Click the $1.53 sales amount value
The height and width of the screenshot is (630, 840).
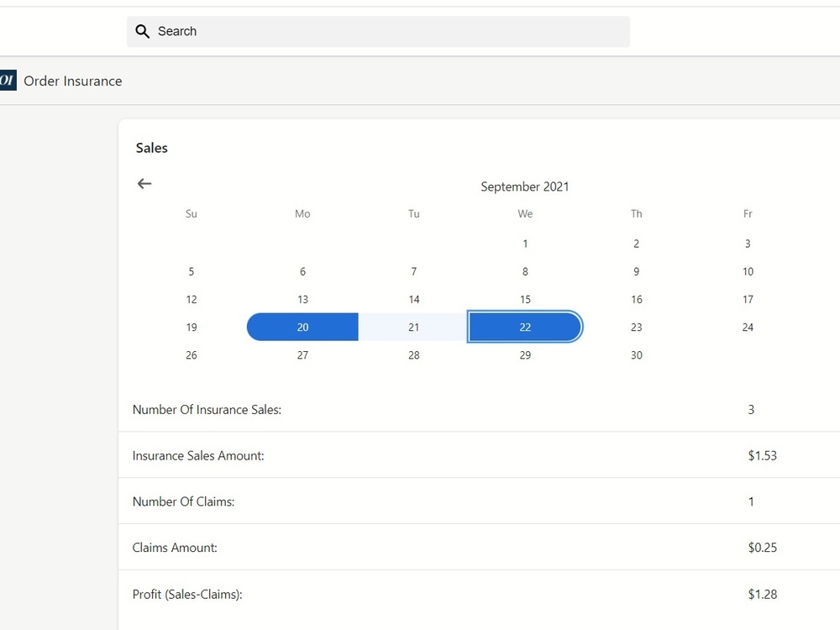763,456
